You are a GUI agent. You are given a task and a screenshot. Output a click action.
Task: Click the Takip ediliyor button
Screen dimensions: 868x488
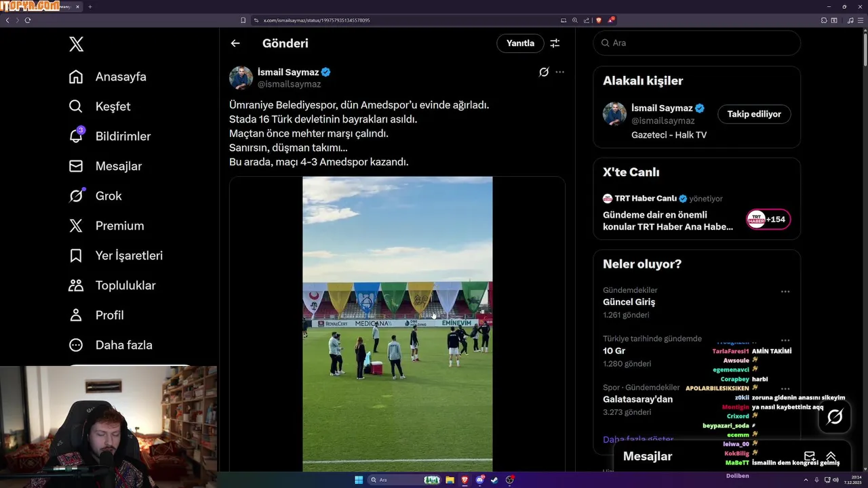tap(754, 114)
